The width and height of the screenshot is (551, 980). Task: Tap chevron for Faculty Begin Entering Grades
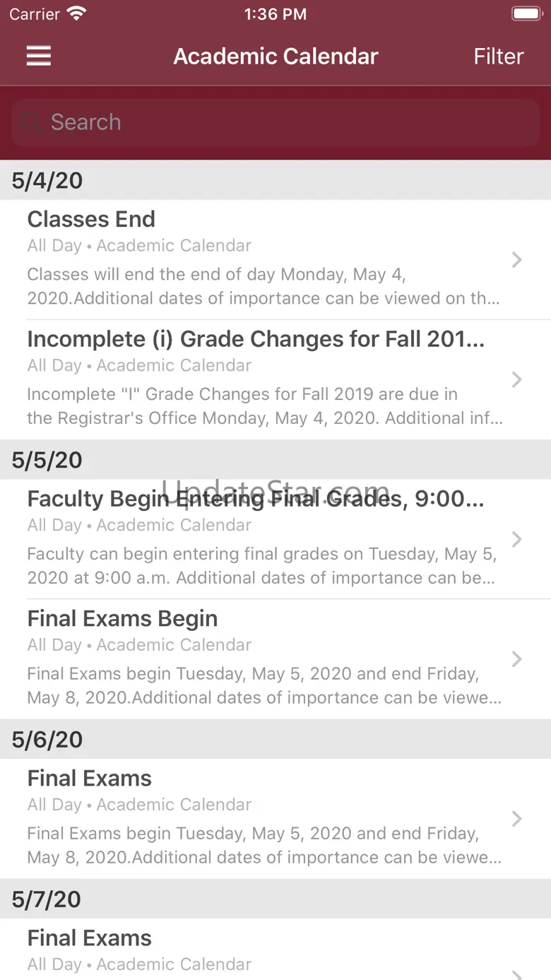[x=516, y=539]
